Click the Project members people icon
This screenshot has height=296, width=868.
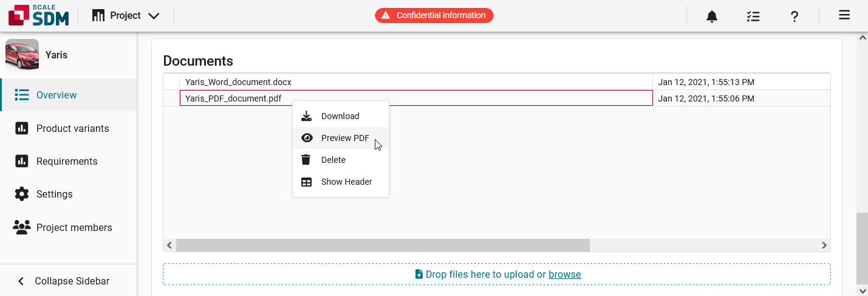(x=22, y=227)
